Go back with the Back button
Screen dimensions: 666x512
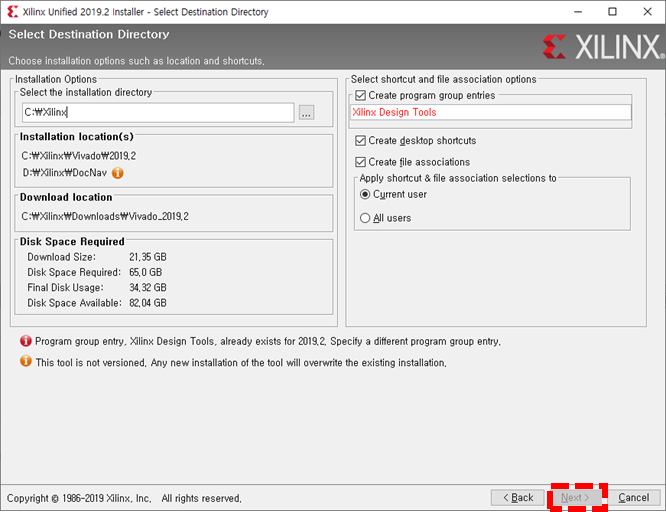517,498
